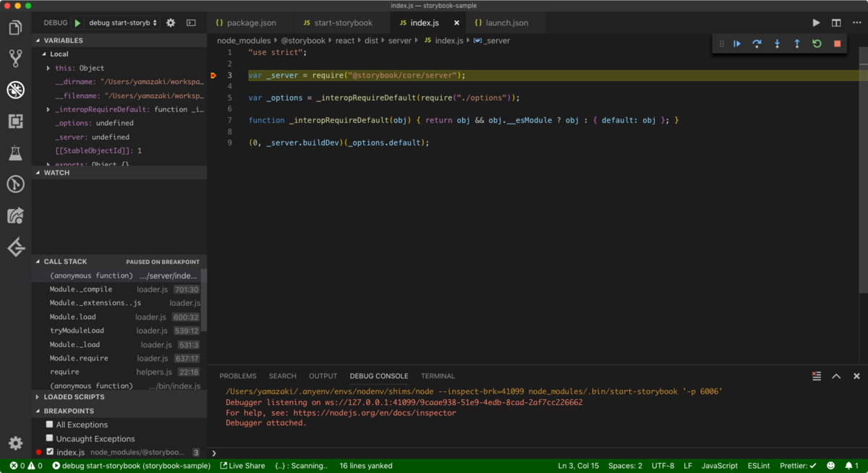Run code with editor title play icon

point(817,23)
